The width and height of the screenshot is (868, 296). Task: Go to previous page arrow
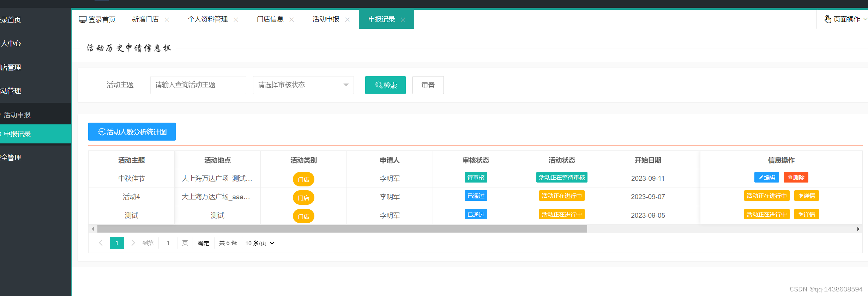click(101, 243)
